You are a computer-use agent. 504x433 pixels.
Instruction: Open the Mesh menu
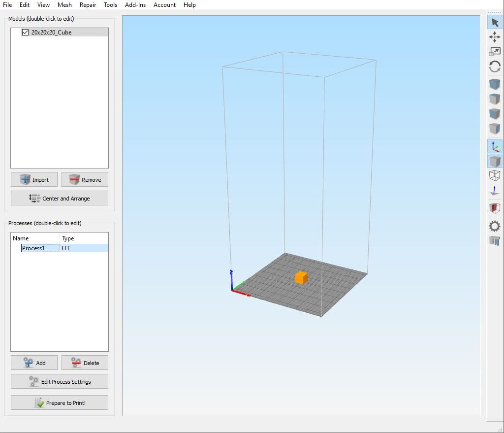[64, 5]
